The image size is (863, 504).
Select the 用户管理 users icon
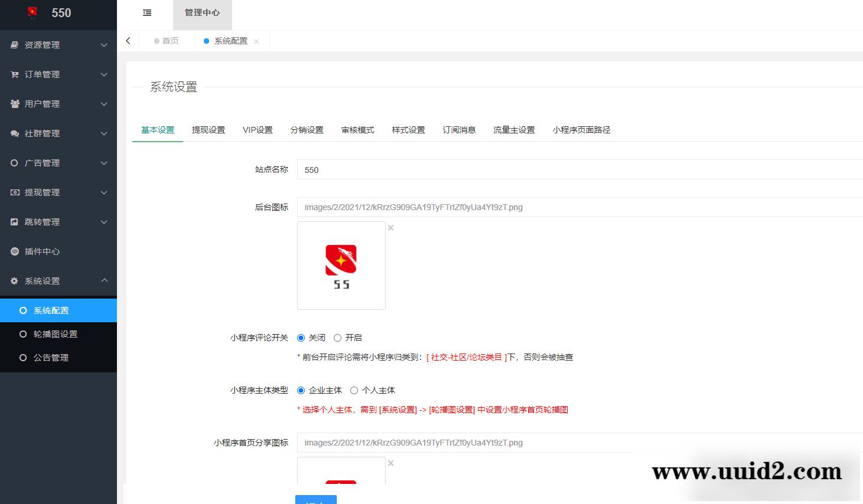14,103
